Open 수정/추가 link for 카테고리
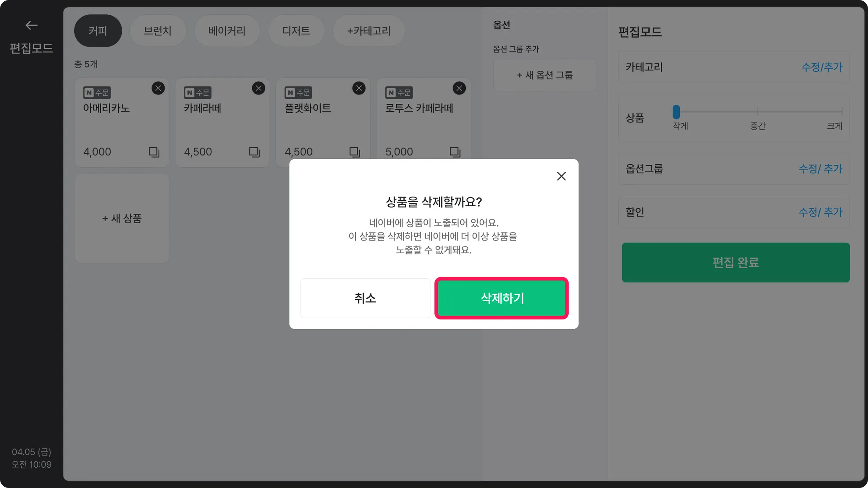Image resolution: width=868 pixels, height=488 pixels. [x=821, y=67]
